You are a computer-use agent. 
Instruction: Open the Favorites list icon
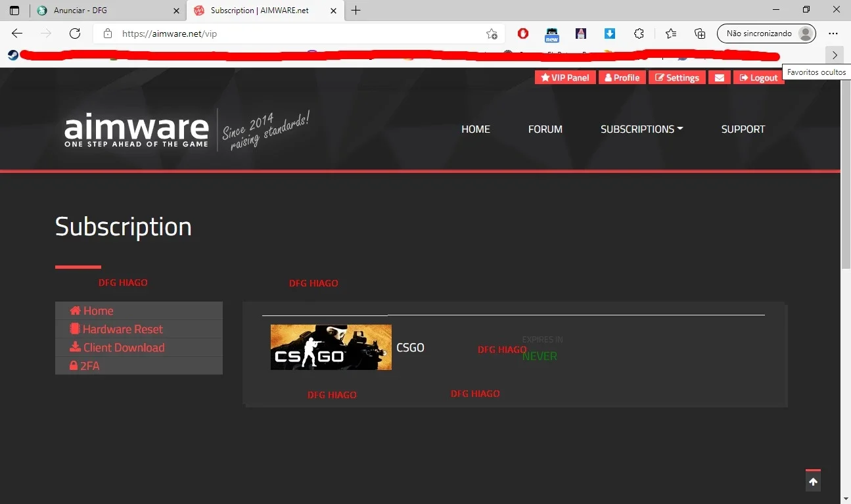point(670,34)
